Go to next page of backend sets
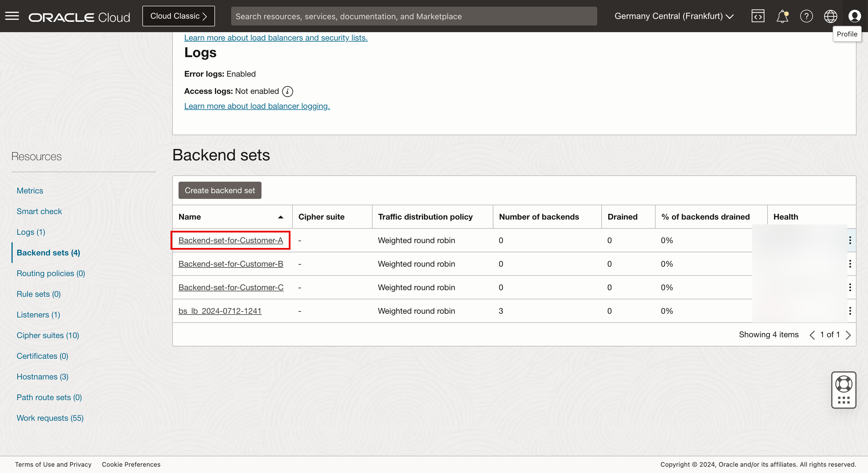The image size is (868, 473). pyautogui.click(x=848, y=335)
